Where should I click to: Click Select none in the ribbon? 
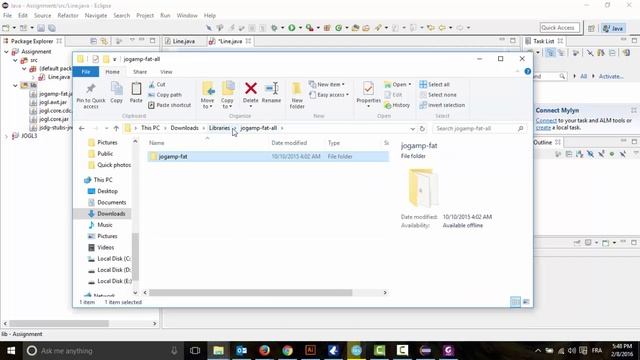click(x=438, y=95)
